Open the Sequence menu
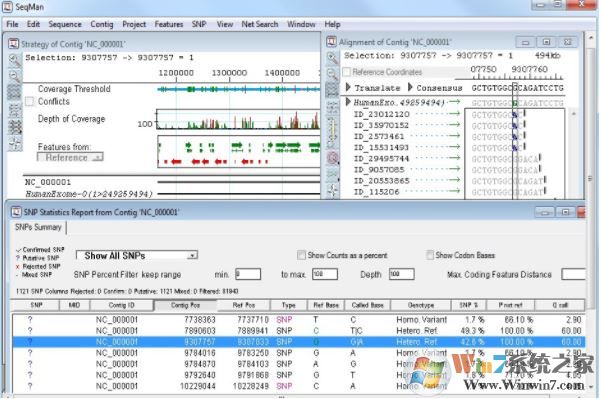 (65, 24)
